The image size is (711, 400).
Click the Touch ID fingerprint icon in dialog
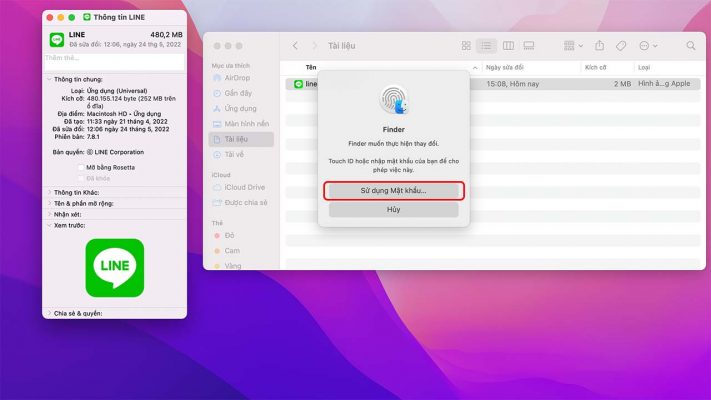[x=394, y=100]
